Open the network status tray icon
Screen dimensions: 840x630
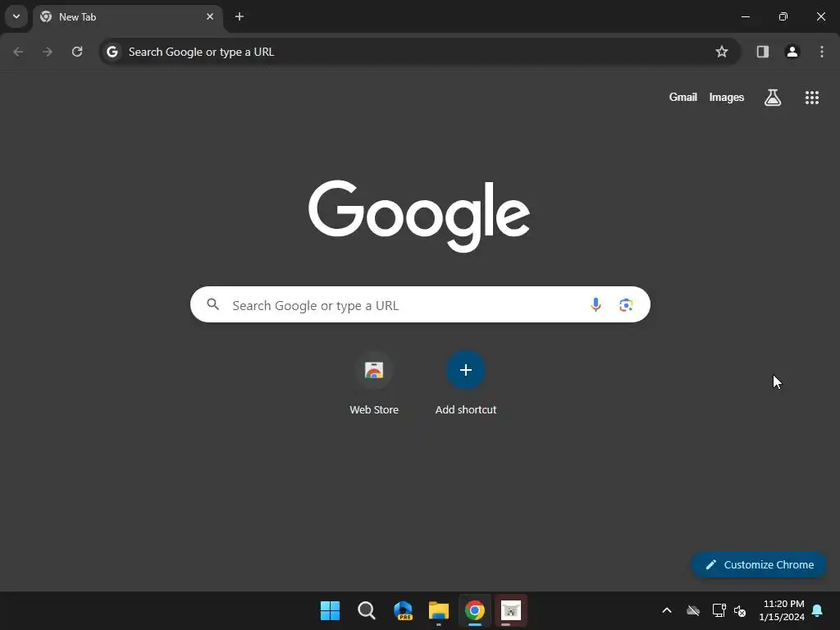tap(719, 610)
